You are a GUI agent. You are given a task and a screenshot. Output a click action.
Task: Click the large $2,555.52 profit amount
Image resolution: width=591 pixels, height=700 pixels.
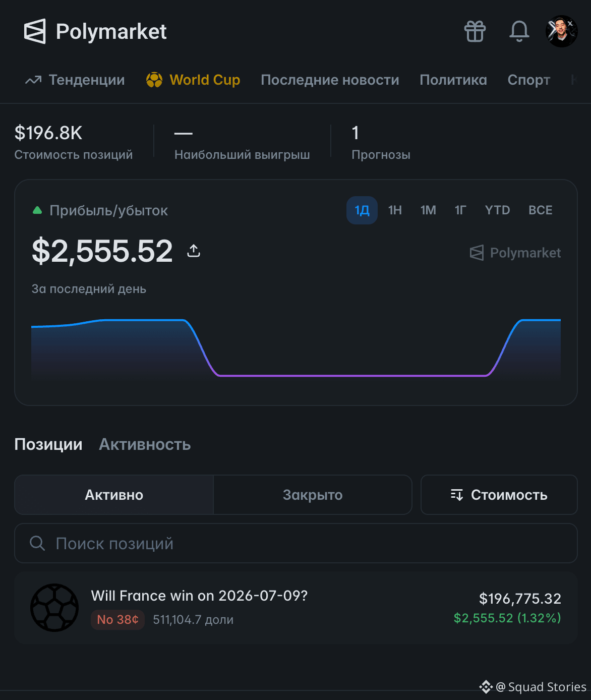tap(102, 251)
